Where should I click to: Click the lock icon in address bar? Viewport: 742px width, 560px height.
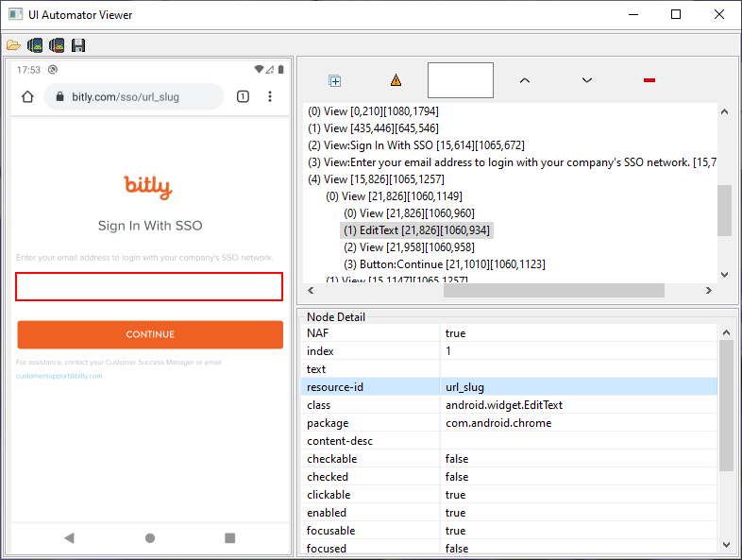tap(59, 96)
